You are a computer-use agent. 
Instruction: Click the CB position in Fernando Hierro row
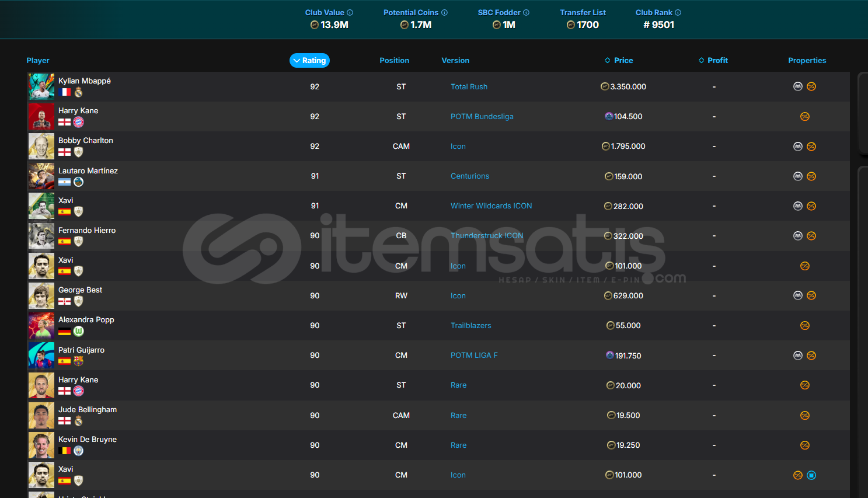[401, 235]
